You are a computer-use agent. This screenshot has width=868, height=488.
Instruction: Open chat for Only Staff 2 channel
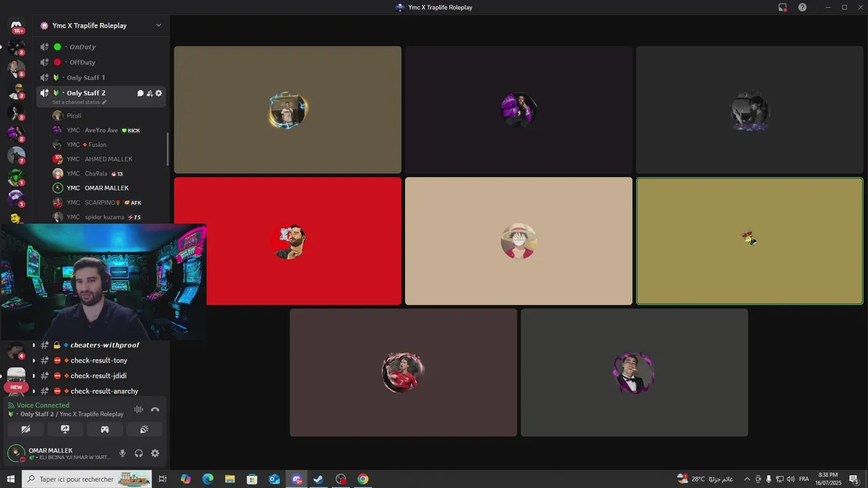pyautogui.click(x=140, y=93)
